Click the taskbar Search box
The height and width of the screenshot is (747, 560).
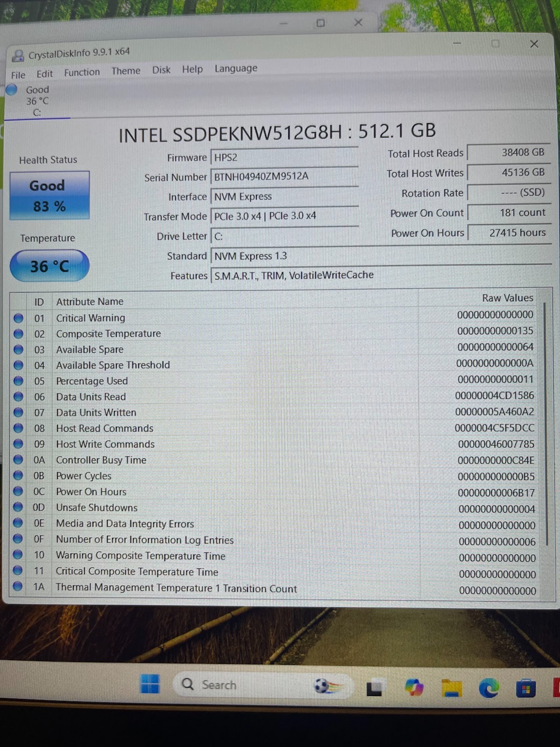pos(264,685)
